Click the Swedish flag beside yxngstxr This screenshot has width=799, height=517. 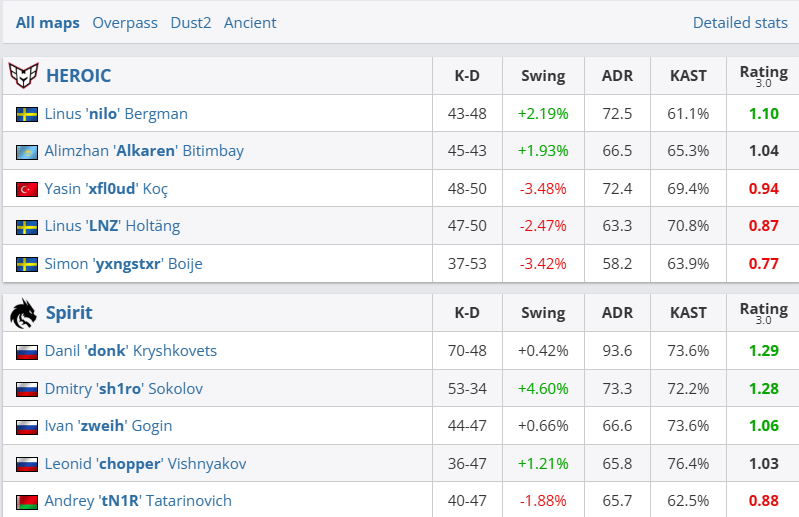27,265
